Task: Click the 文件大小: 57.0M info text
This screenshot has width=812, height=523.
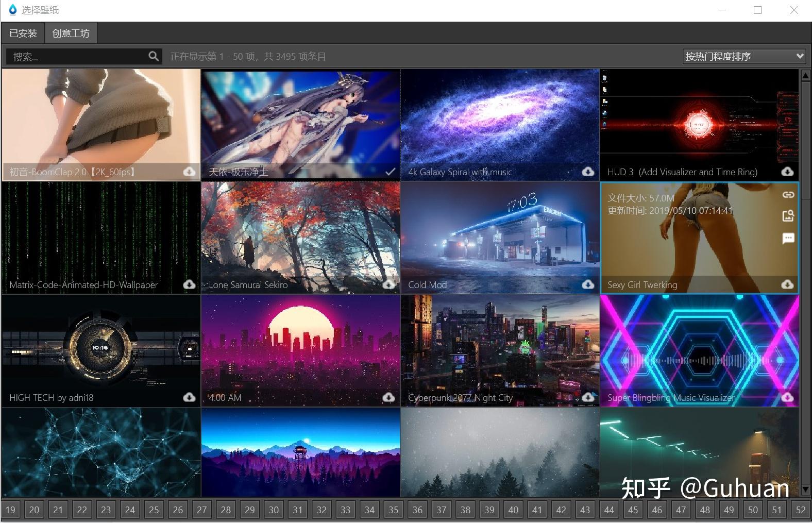Action: (x=640, y=198)
